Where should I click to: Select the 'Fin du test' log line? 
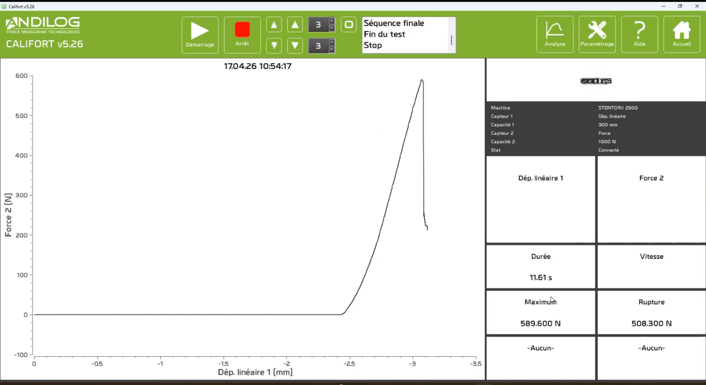coord(385,34)
